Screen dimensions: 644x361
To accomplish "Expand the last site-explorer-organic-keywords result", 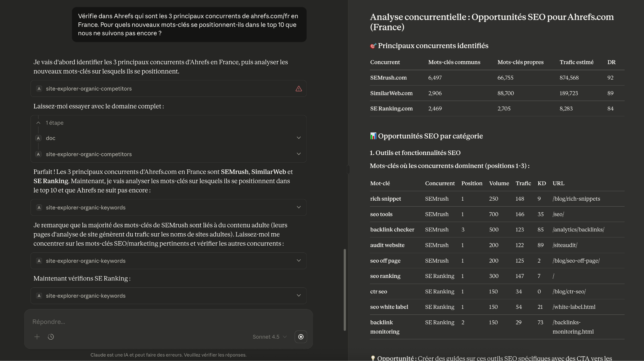I will click(x=298, y=296).
